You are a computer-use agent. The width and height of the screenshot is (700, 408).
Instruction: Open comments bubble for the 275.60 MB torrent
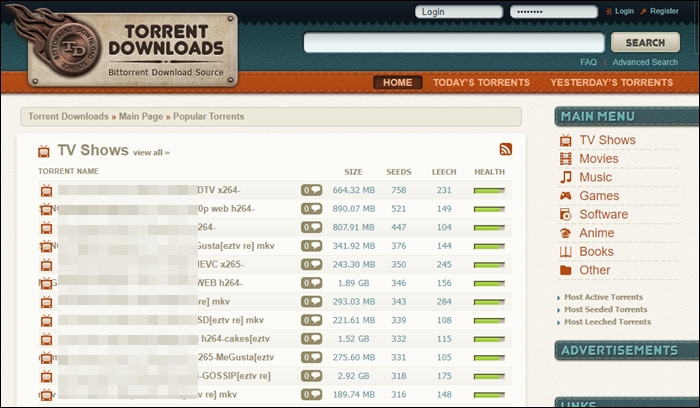(311, 358)
